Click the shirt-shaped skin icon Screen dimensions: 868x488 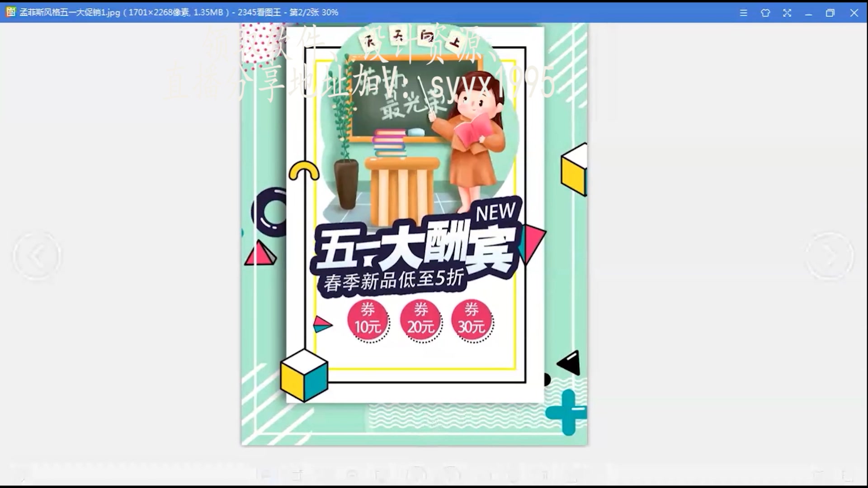[765, 13]
